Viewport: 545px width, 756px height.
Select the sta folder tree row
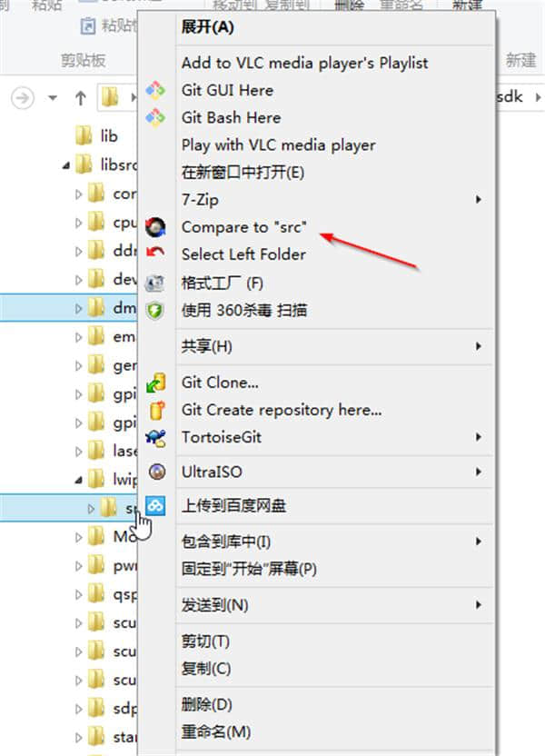click(68, 737)
